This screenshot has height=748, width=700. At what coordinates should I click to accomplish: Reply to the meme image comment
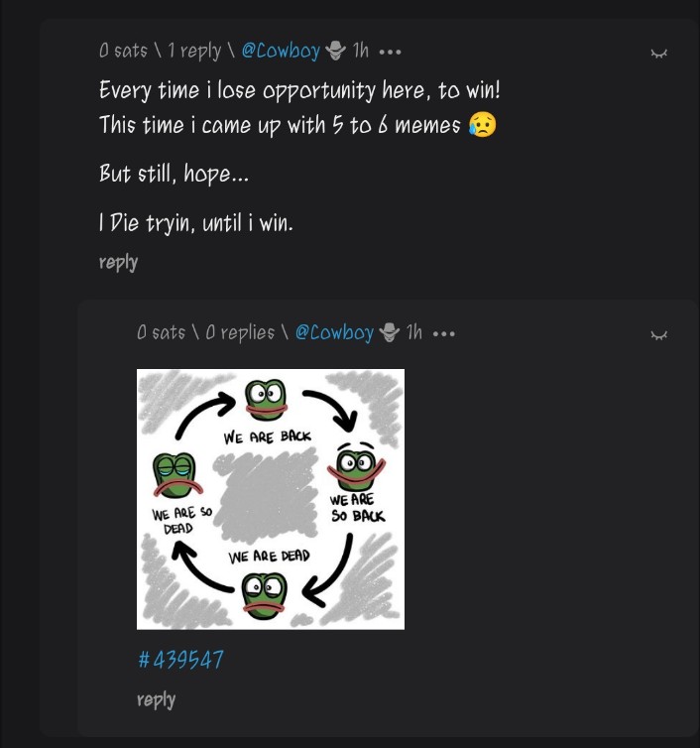pyautogui.click(x=156, y=699)
